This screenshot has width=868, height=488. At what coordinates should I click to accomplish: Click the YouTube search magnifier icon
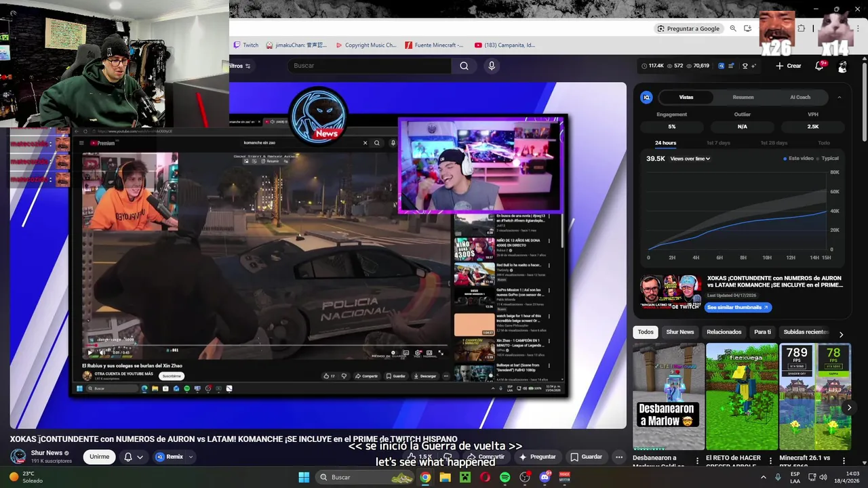[464, 66]
